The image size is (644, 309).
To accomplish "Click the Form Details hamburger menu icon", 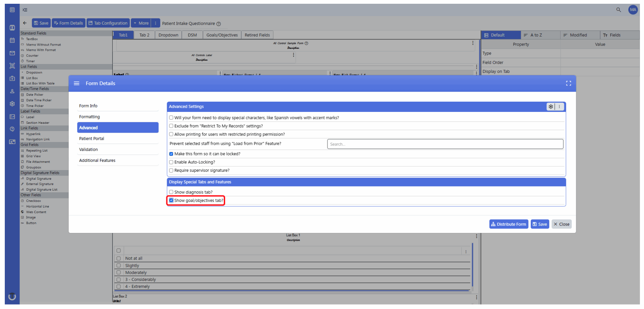I will 77,83.
